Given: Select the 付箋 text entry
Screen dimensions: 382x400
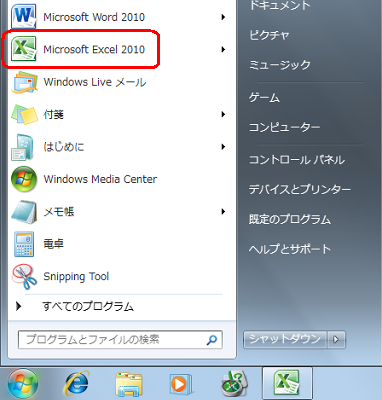Looking at the screenshot, I should (x=54, y=114).
